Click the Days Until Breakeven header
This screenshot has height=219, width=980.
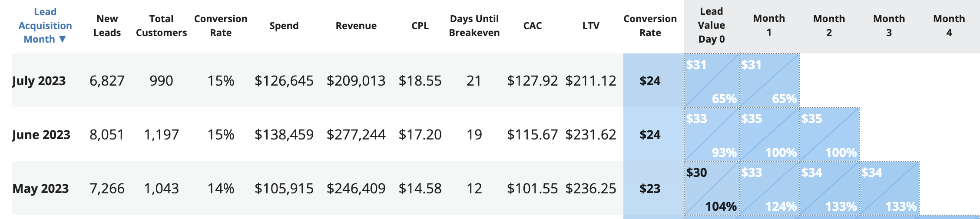coord(474,26)
